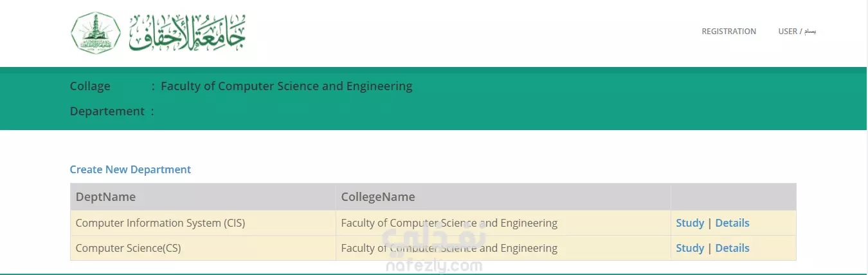Open the USER / بسام menu item
The height and width of the screenshot is (275, 868).
pyautogui.click(x=797, y=31)
